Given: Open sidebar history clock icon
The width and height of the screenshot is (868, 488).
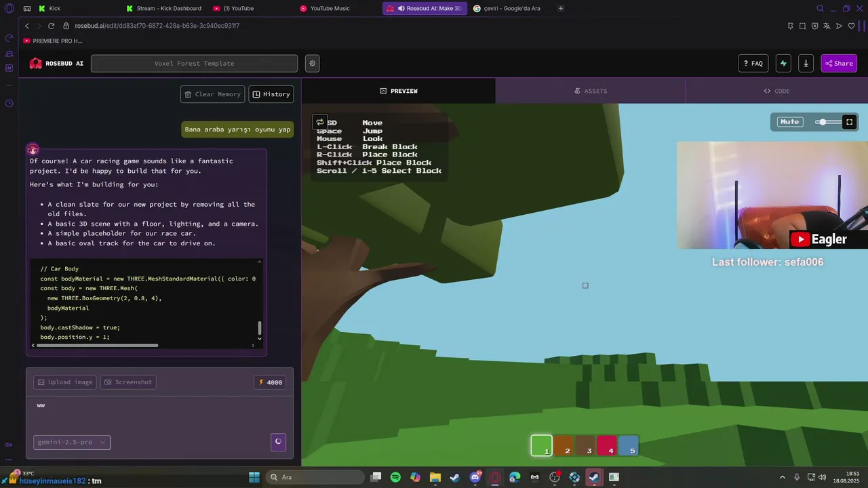Looking at the screenshot, I should [x=9, y=103].
